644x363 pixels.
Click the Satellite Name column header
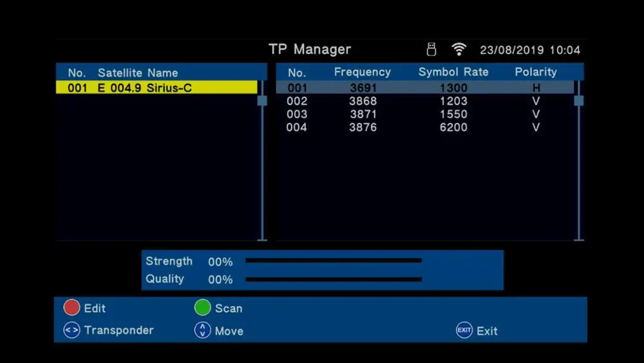point(138,73)
